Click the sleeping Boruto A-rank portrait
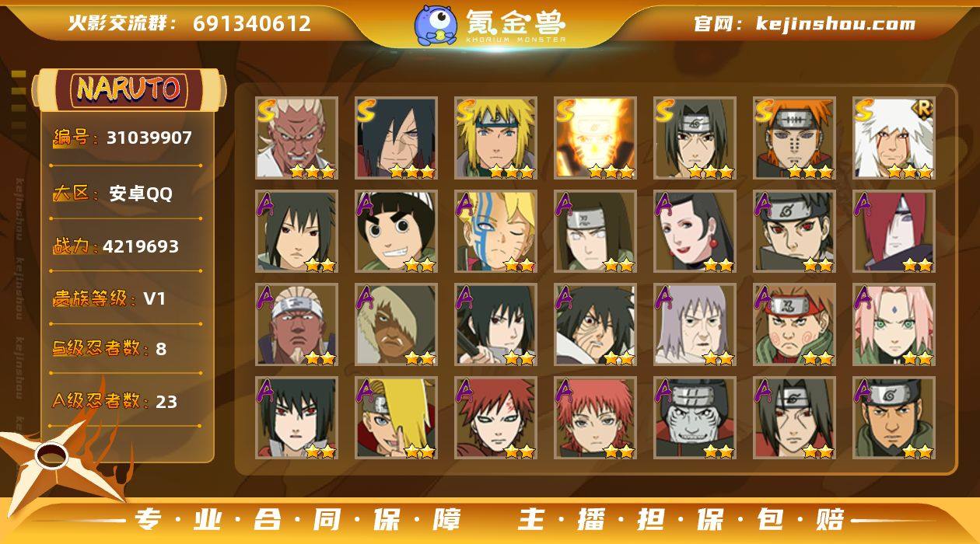 click(495, 231)
